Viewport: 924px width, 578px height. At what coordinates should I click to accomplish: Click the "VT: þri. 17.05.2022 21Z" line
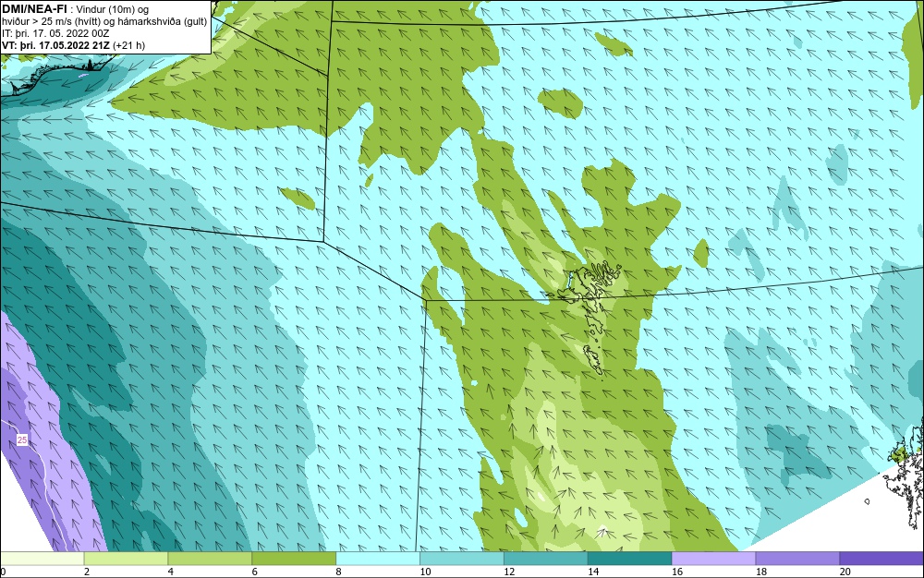(55, 45)
